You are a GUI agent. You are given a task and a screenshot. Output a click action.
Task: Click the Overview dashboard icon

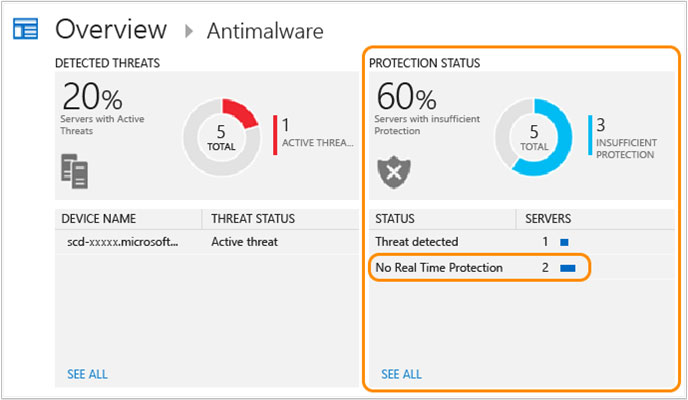tap(25, 29)
